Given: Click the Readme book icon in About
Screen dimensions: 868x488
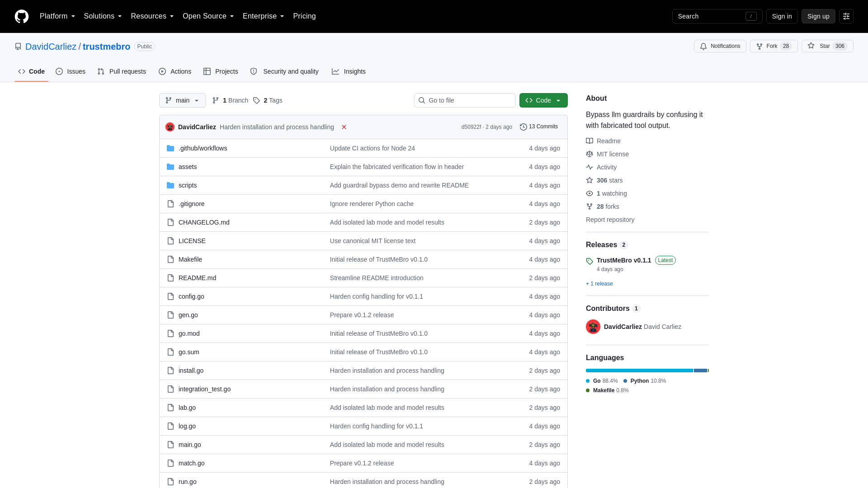Looking at the screenshot, I should point(590,141).
